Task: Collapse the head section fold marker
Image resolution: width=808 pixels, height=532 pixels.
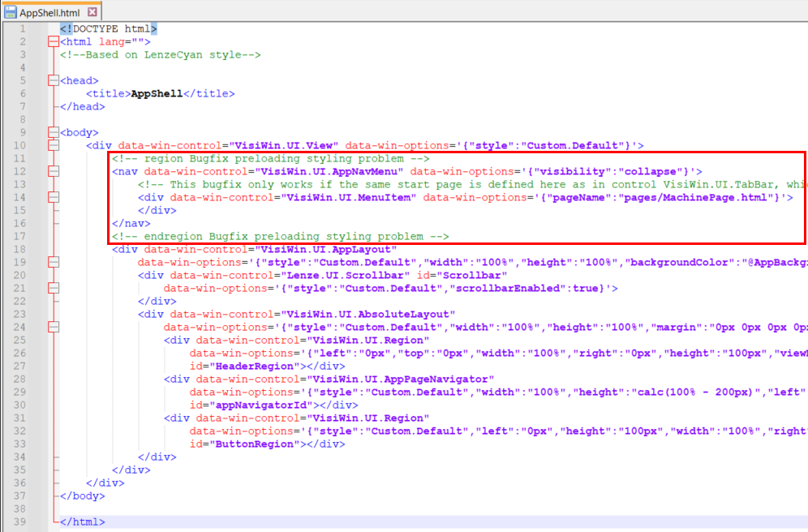Action: click(x=54, y=81)
